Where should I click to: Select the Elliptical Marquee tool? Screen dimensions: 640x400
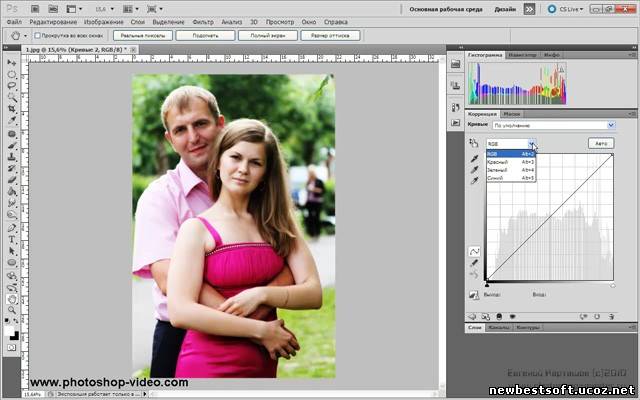point(11,74)
